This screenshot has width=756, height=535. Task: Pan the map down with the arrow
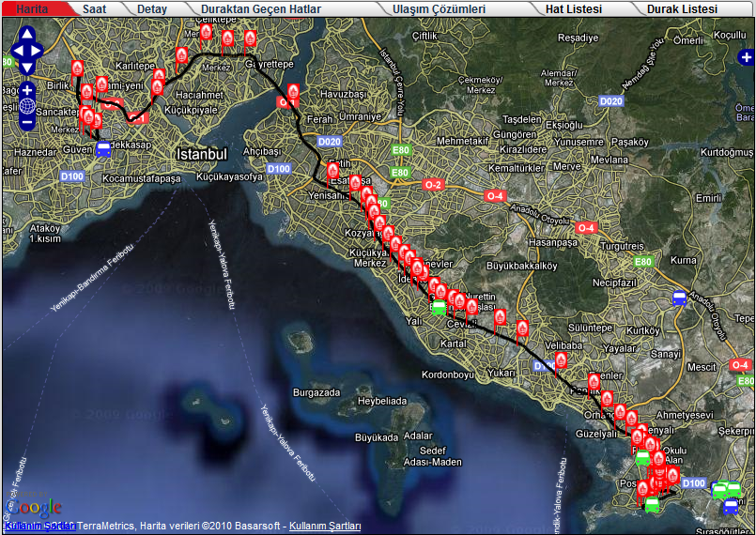click(26, 66)
